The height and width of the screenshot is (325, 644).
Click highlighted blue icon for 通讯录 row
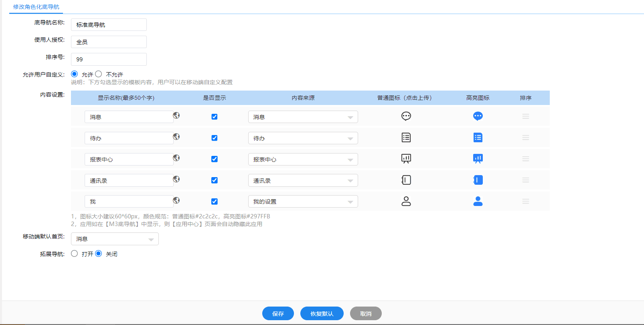tap(478, 180)
